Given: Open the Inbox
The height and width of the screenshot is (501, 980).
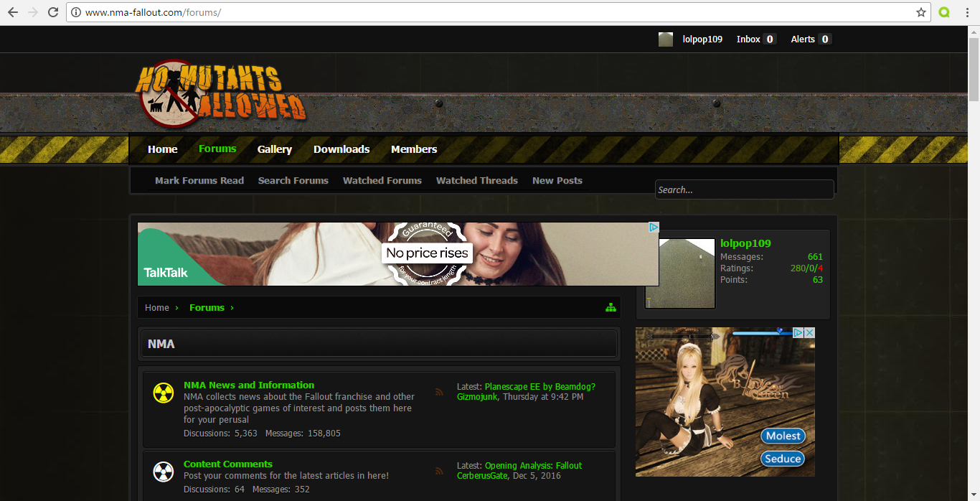Looking at the screenshot, I should (x=756, y=39).
